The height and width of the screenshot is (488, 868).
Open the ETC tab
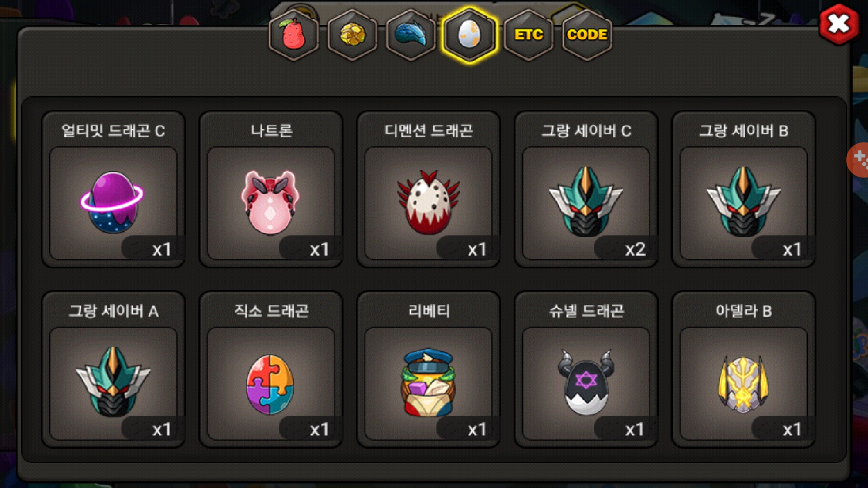click(528, 35)
